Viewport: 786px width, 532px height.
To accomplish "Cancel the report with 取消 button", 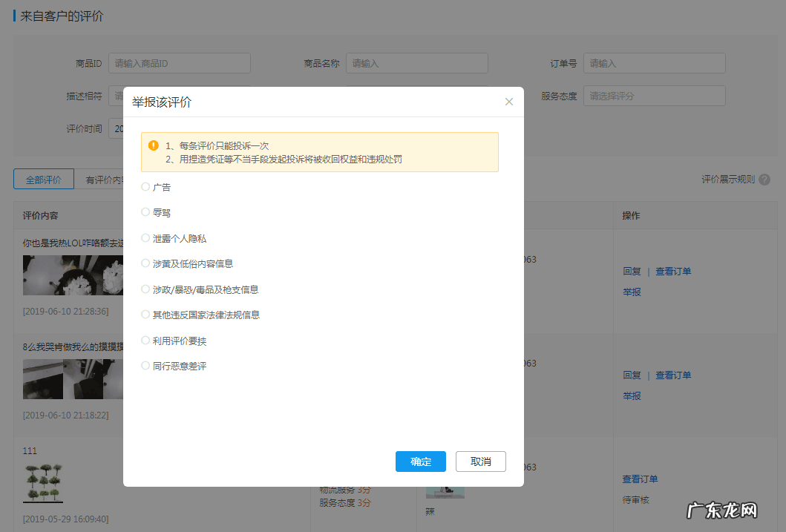I will (480, 461).
